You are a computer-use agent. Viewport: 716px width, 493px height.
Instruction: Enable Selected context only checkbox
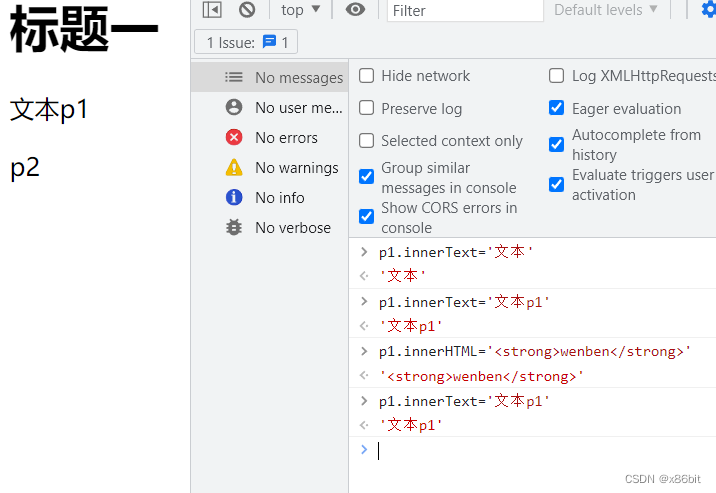366,141
